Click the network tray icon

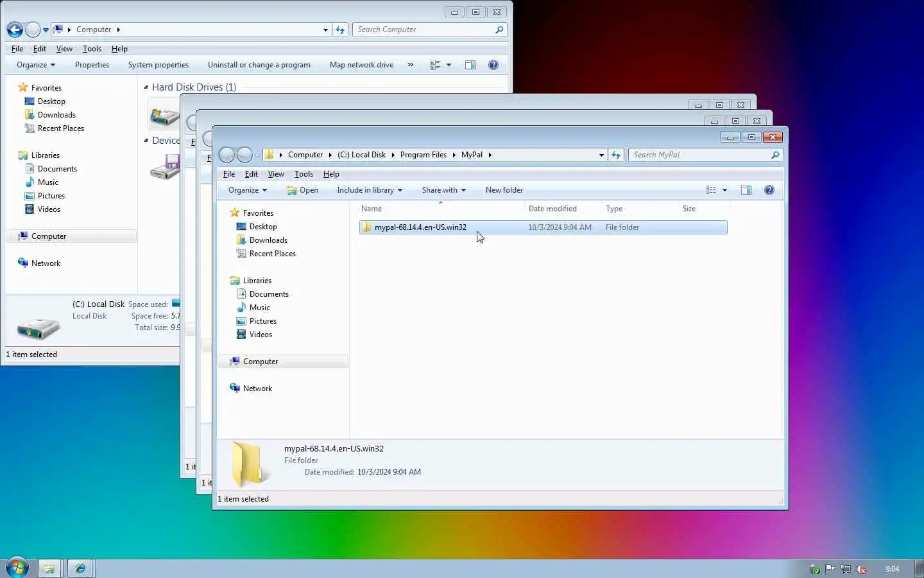point(846,569)
